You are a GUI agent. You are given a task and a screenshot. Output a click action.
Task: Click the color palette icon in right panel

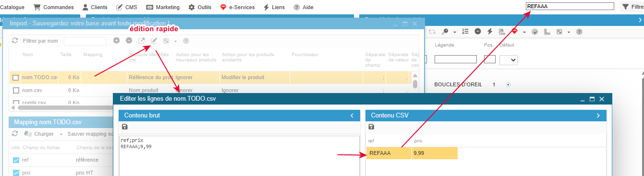(x=535, y=32)
